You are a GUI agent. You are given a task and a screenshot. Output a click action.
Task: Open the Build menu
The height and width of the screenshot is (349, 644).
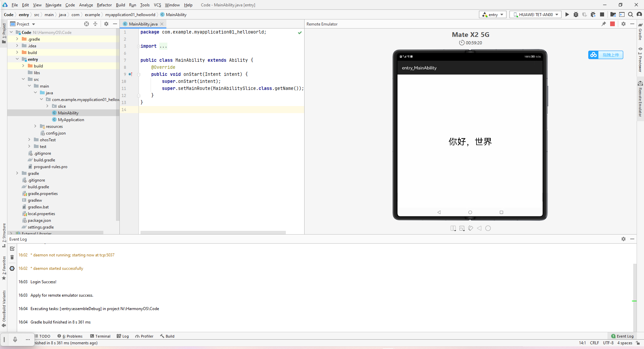[x=120, y=5]
